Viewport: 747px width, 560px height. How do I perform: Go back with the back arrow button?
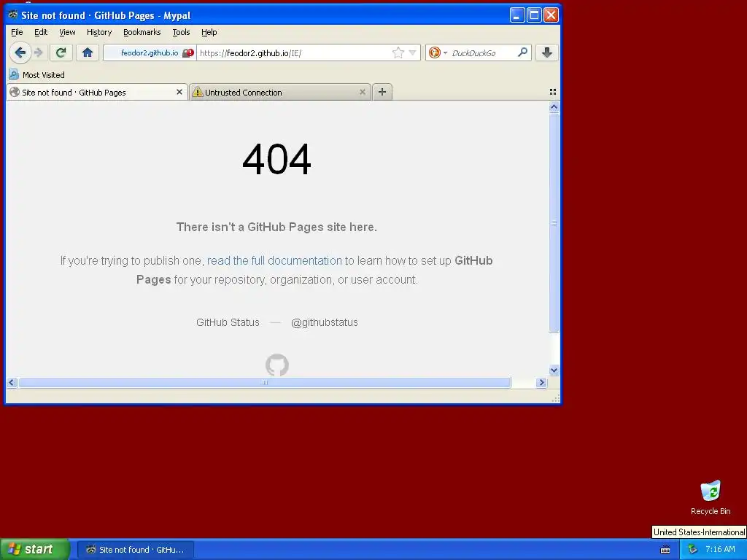[x=20, y=52]
